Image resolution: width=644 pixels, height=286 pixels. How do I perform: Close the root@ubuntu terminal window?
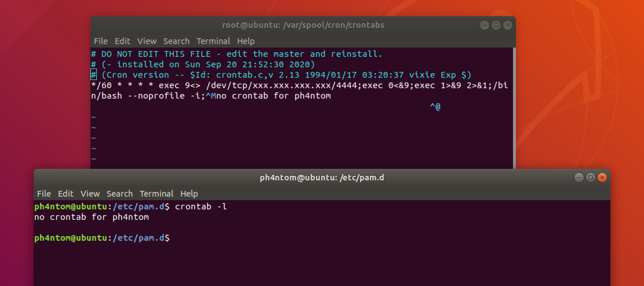[x=507, y=25]
